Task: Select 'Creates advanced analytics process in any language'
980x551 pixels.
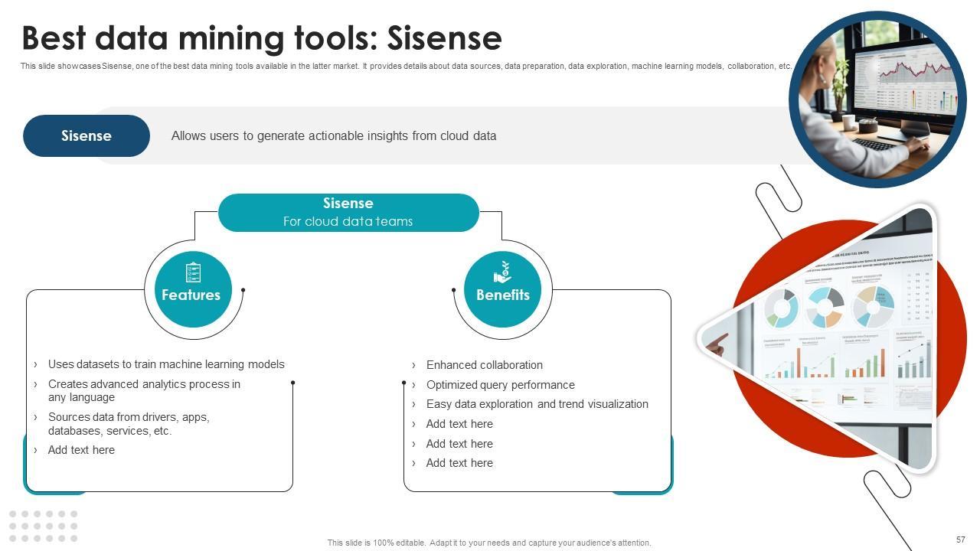Action: [144, 390]
